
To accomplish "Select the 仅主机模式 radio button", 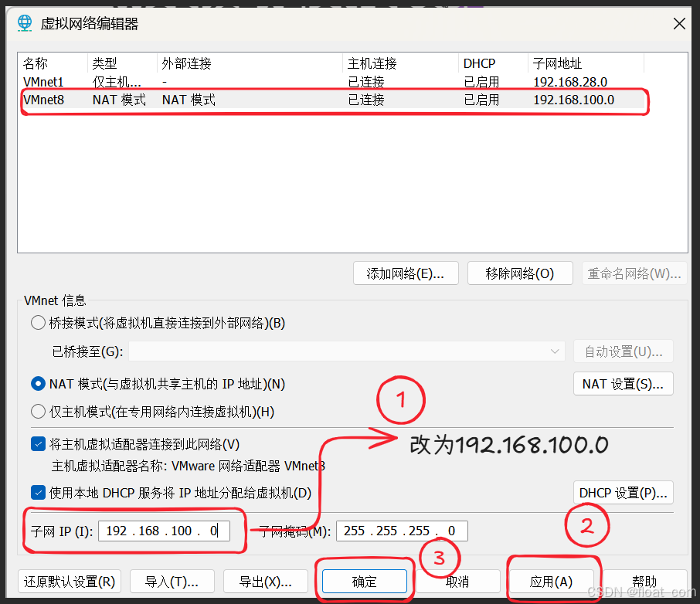I will [x=38, y=412].
